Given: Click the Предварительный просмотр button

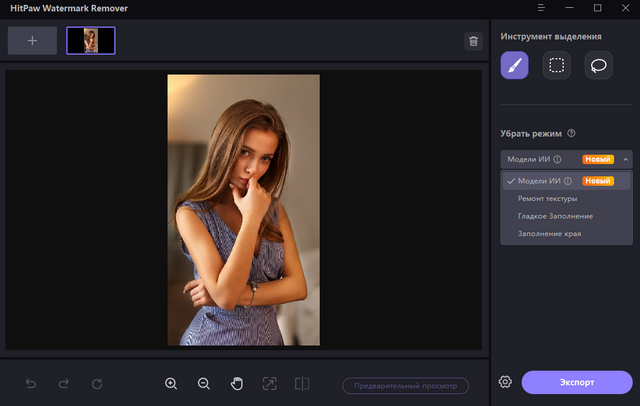Looking at the screenshot, I should coord(405,385).
